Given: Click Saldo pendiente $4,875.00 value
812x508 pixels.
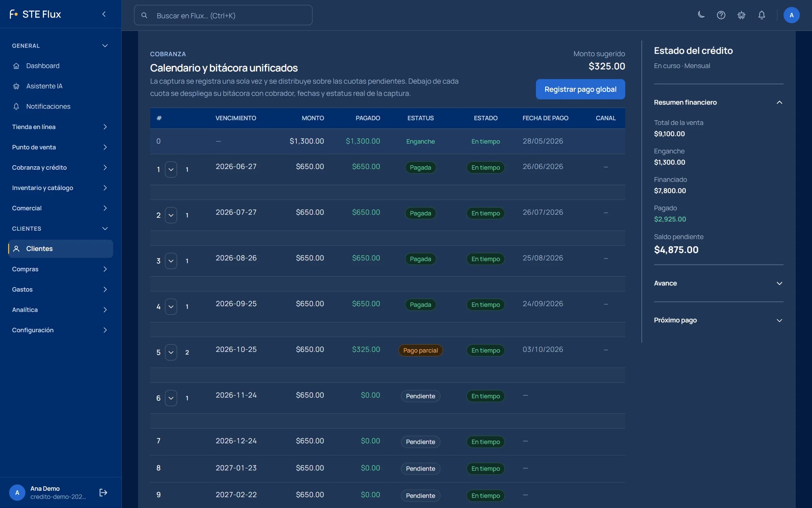Looking at the screenshot, I should click(676, 250).
